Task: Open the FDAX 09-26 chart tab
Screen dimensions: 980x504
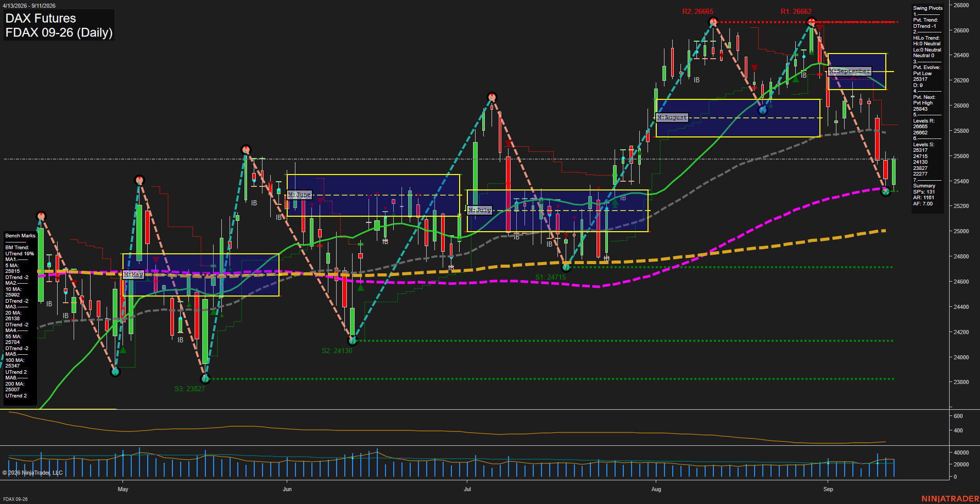Action: pos(15,499)
